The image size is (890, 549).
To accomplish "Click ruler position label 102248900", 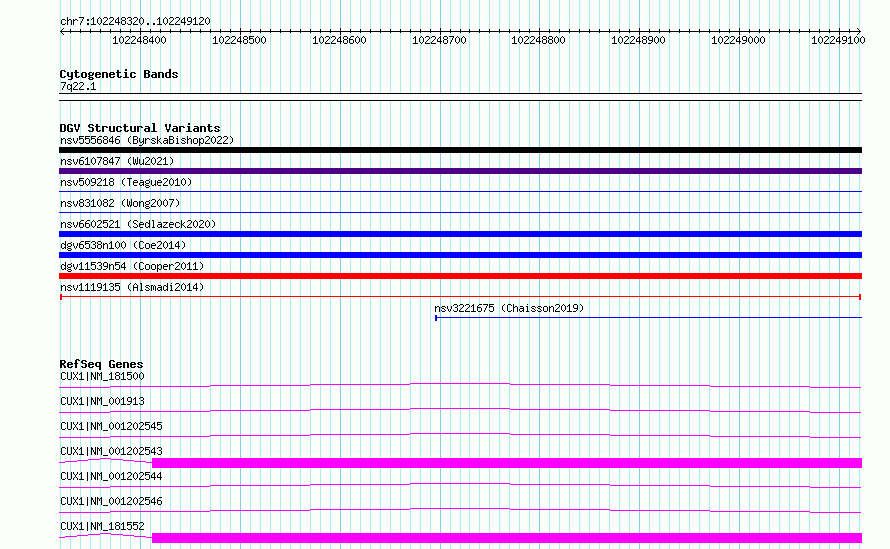I will 639,40.
